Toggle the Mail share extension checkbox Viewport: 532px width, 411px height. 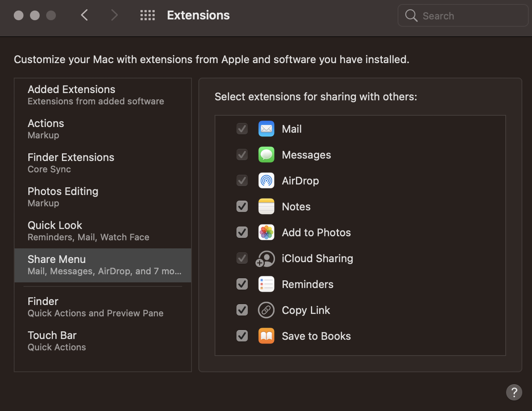[x=242, y=129]
